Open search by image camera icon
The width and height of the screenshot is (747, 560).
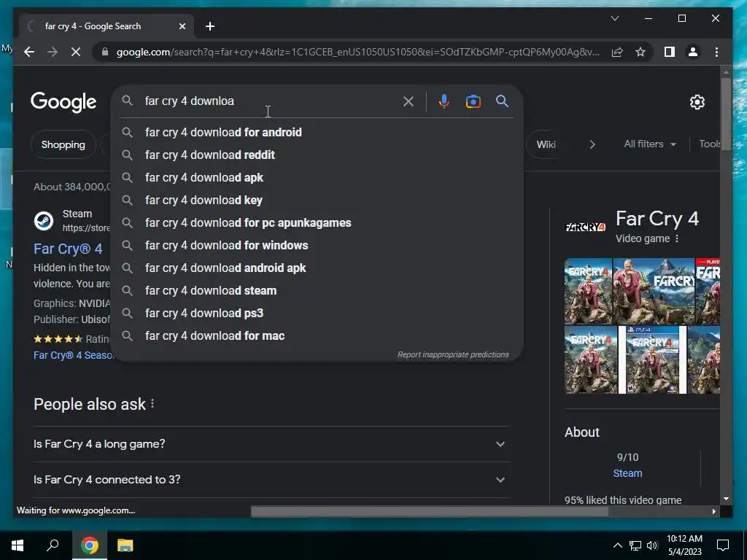[x=473, y=101]
